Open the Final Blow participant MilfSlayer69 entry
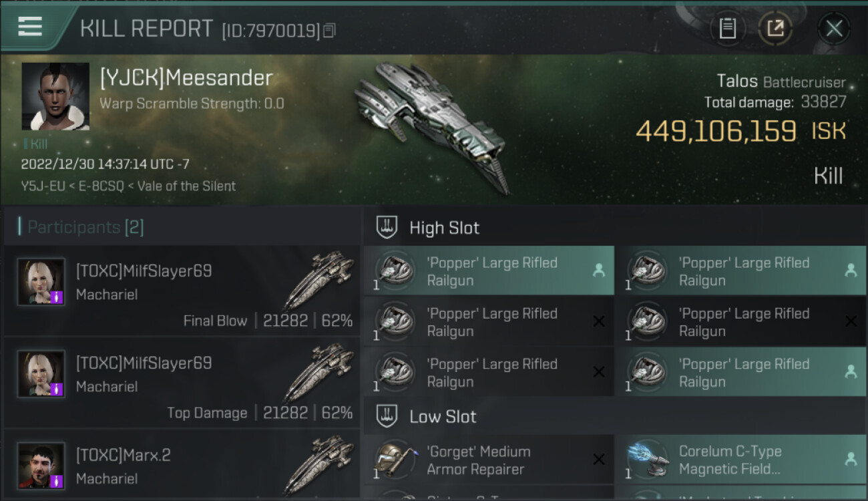Screen dimensions: 868x501 (182, 291)
